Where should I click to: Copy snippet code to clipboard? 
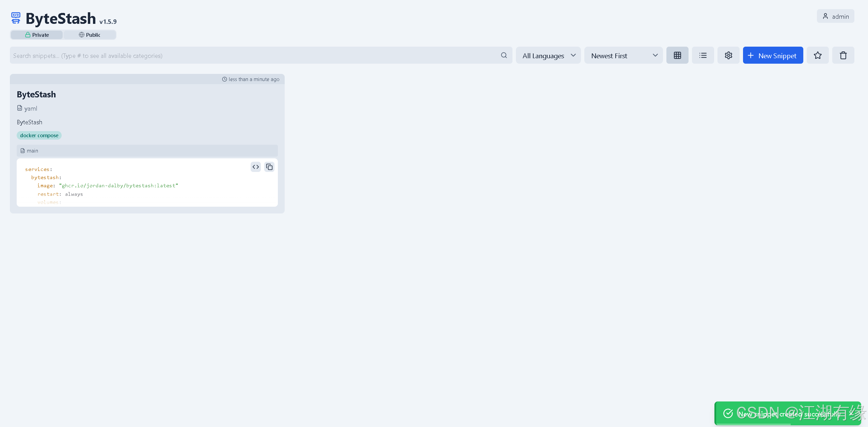pos(269,167)
